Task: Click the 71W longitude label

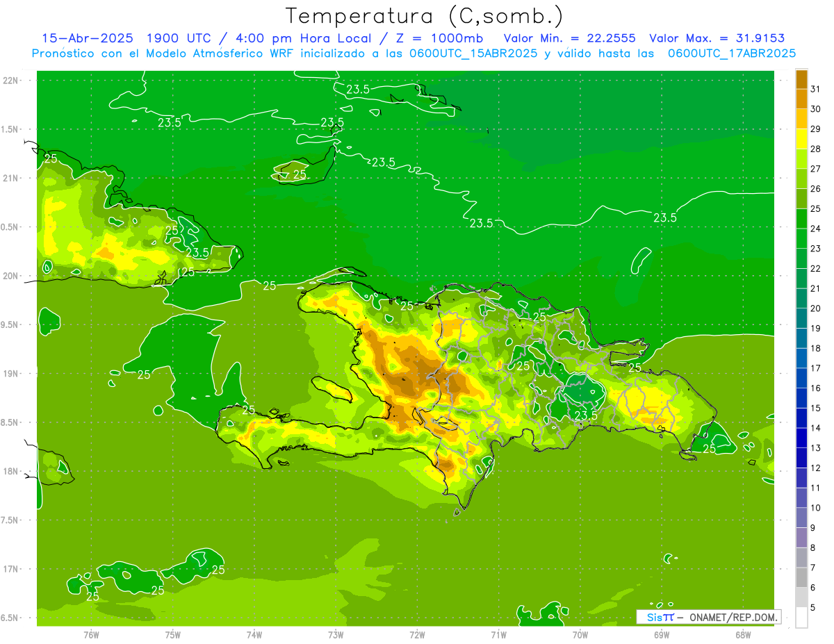Action: [x=498, y=635]
